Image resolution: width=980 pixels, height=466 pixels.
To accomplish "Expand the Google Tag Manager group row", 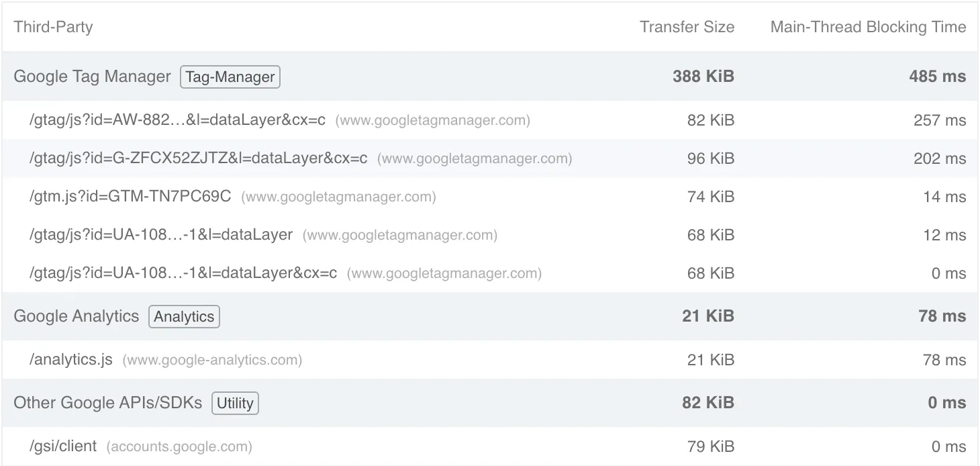I will click(x=92, y=77).
